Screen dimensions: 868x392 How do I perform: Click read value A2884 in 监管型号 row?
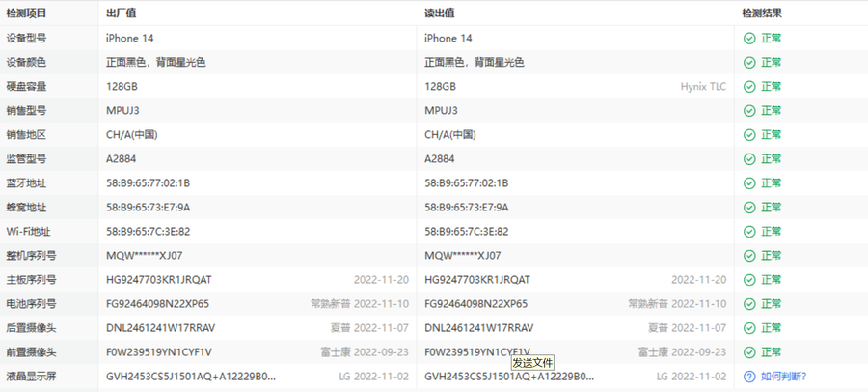[x=440, y=159]
